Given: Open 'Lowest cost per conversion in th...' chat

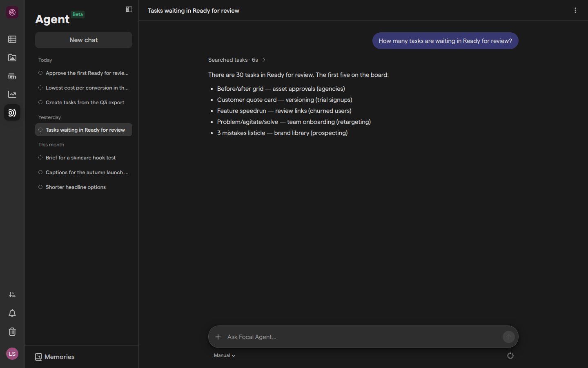Looking at the screenshot, I should pyautogui.click(x=84, y=88).
